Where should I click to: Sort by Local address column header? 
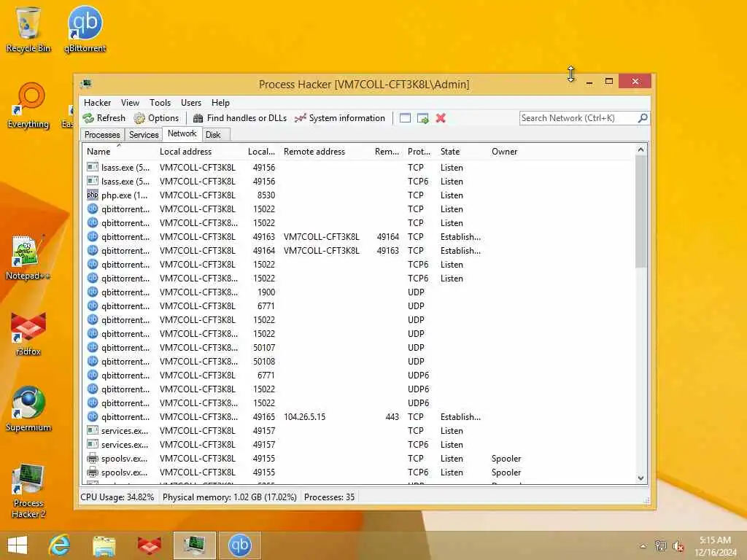[200, 152]
